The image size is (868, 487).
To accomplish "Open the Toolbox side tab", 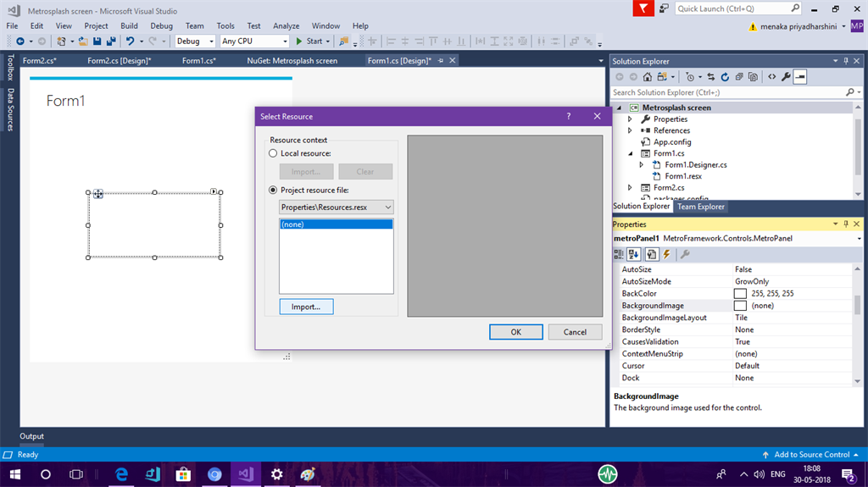I will [10, 67].
